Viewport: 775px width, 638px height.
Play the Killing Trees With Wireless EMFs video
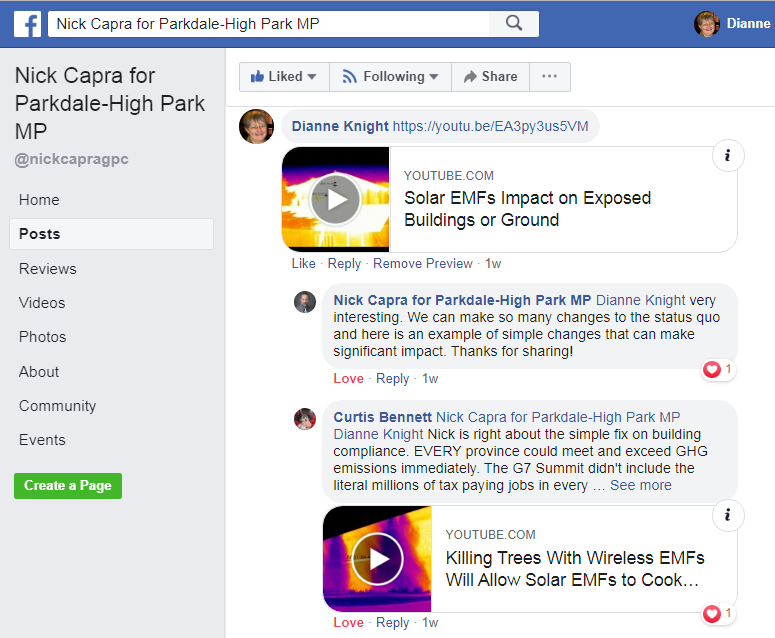tap(377, 559)
